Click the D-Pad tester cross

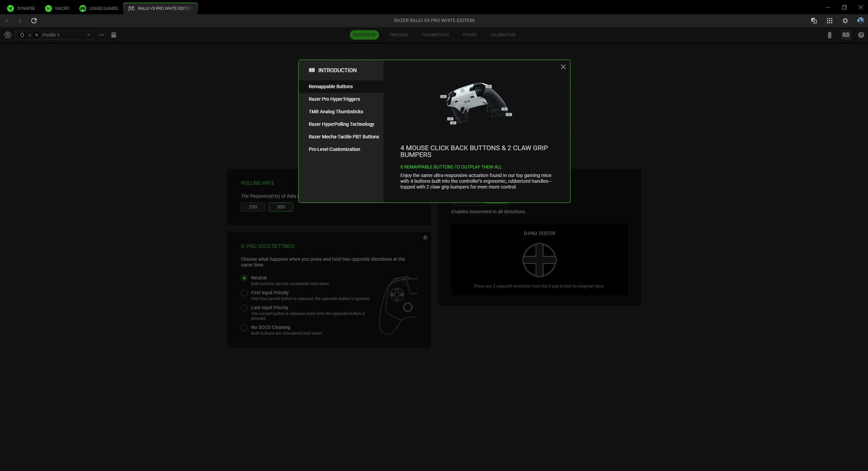click(x=539, y=260)
